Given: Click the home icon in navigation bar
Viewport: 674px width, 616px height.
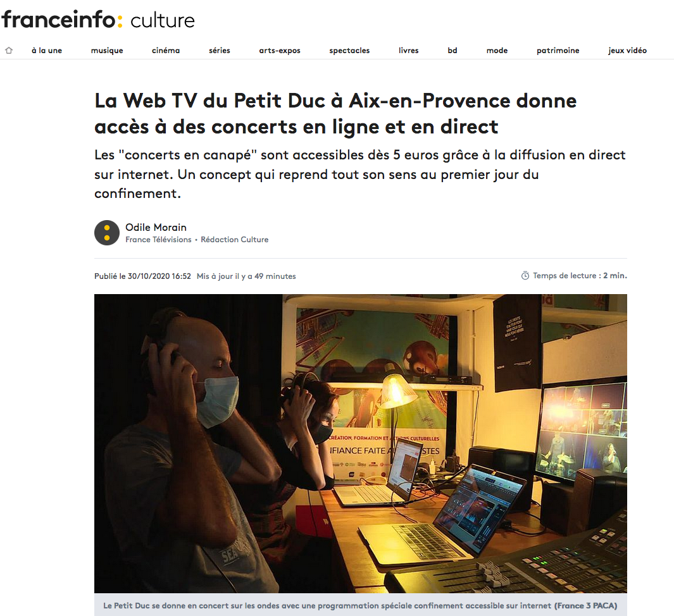Looking at the screenshot, I should click(x=9, y=50).
